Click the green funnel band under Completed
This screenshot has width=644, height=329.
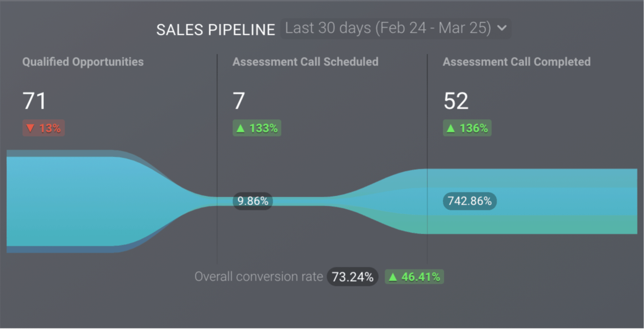(532, 225)
